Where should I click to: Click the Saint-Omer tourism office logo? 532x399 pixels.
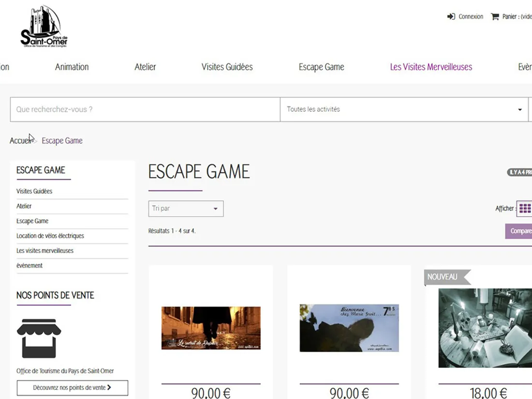click(x=44, y=27)
